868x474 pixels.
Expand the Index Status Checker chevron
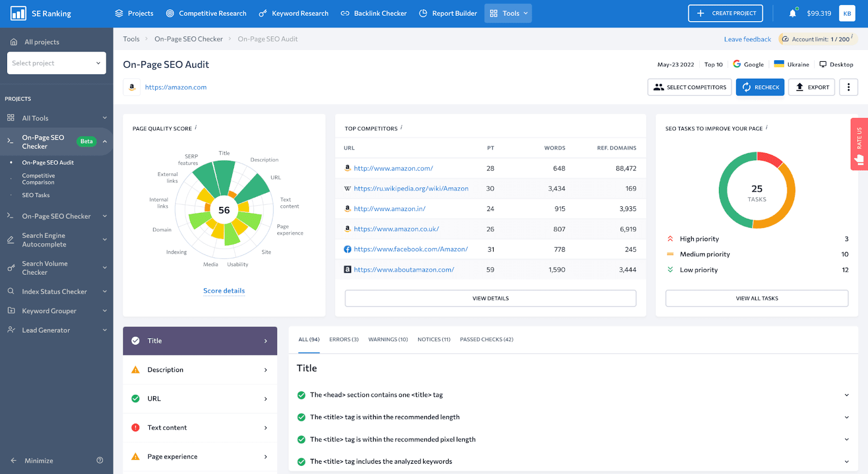pyautogui.click(x=105, y=292)
